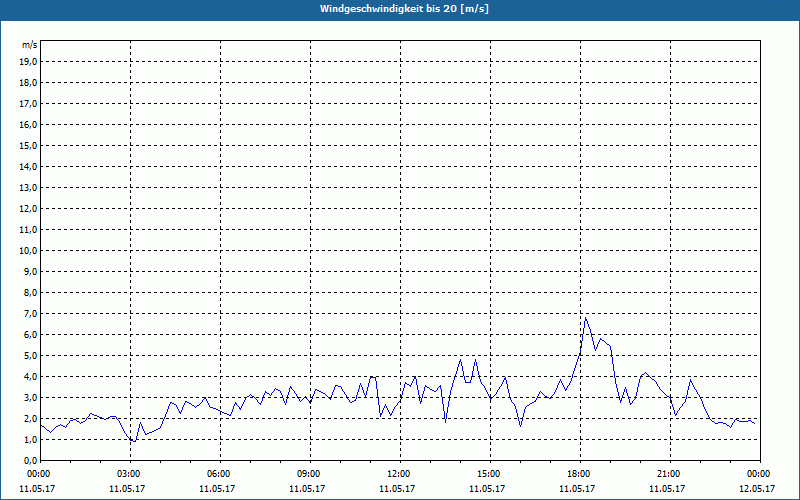Click the m/s unit label on the axis
800x500 pixels.
pos(30,45)
